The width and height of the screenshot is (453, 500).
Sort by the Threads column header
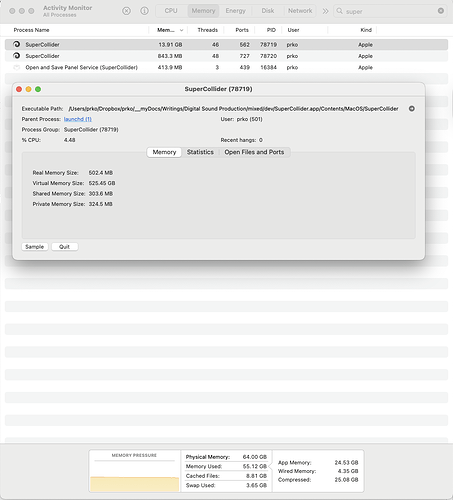[x=207, y=30]
